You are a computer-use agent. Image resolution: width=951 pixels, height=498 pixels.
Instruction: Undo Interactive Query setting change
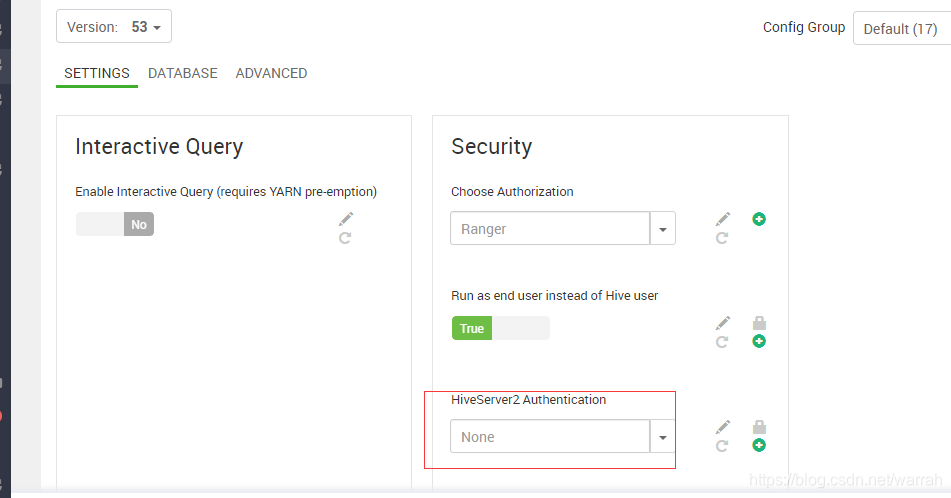point(345,238)
